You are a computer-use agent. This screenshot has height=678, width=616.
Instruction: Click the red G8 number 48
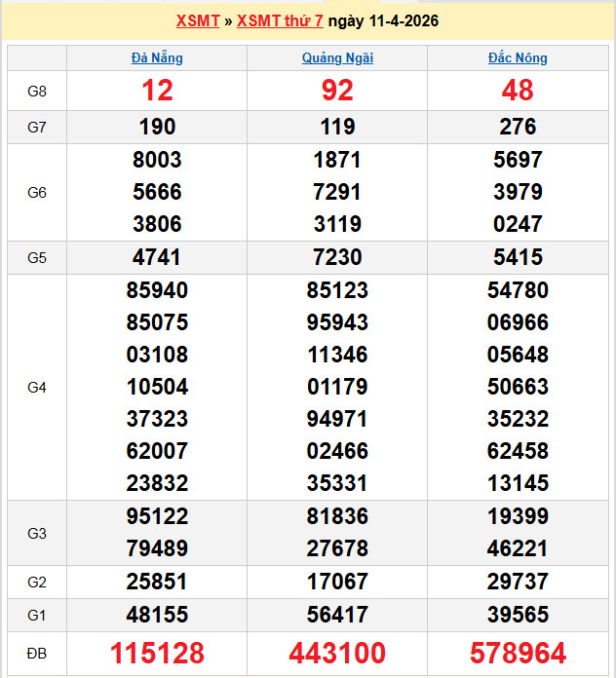tap(518, 91)
